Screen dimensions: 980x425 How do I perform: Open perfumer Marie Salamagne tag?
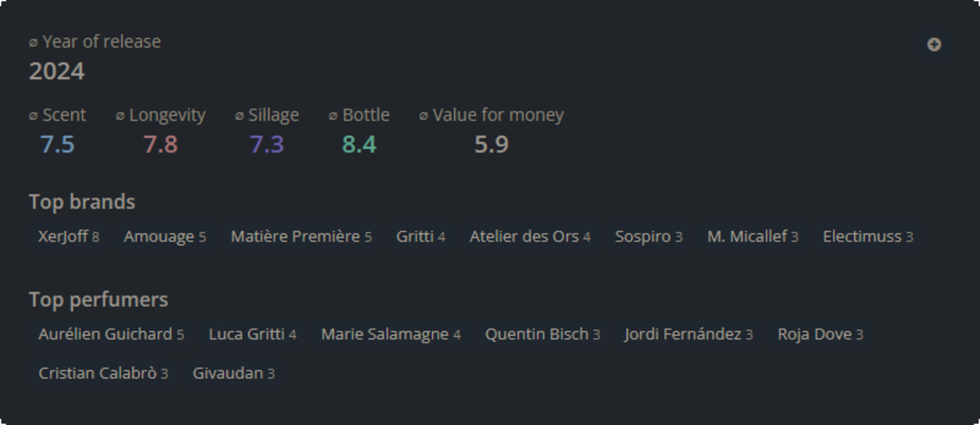coord(390,334)
